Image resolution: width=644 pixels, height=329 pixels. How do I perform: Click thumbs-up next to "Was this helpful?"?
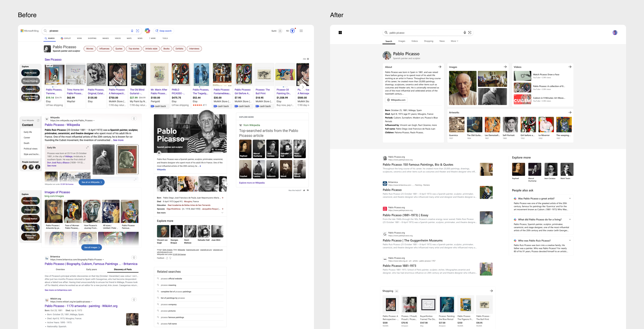tap(304, 190)
